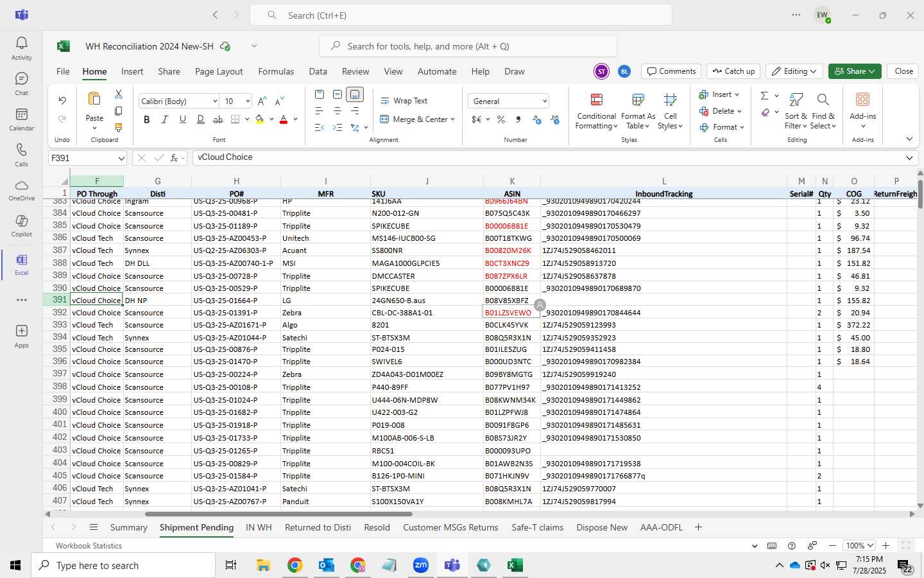Open Activity in Teams sidebar
The width and height of the screenshot is (924, 578).
click(21, 48)
